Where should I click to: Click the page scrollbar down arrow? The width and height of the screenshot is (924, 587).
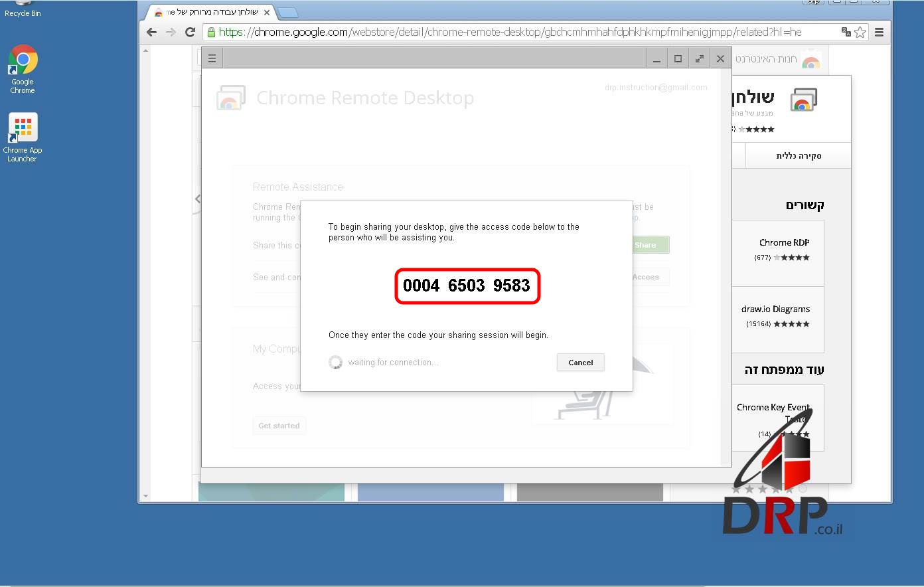[x=145, y=496]
